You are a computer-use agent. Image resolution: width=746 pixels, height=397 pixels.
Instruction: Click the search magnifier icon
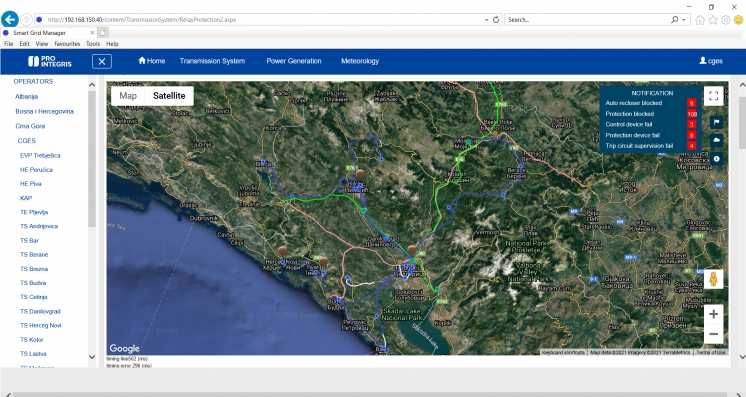tap(675, 20)
